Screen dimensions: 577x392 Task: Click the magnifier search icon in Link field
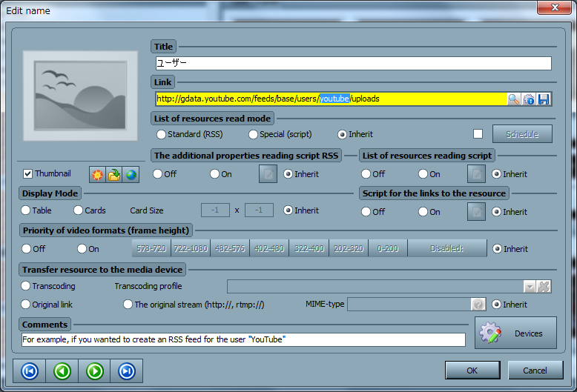point(514,99)
